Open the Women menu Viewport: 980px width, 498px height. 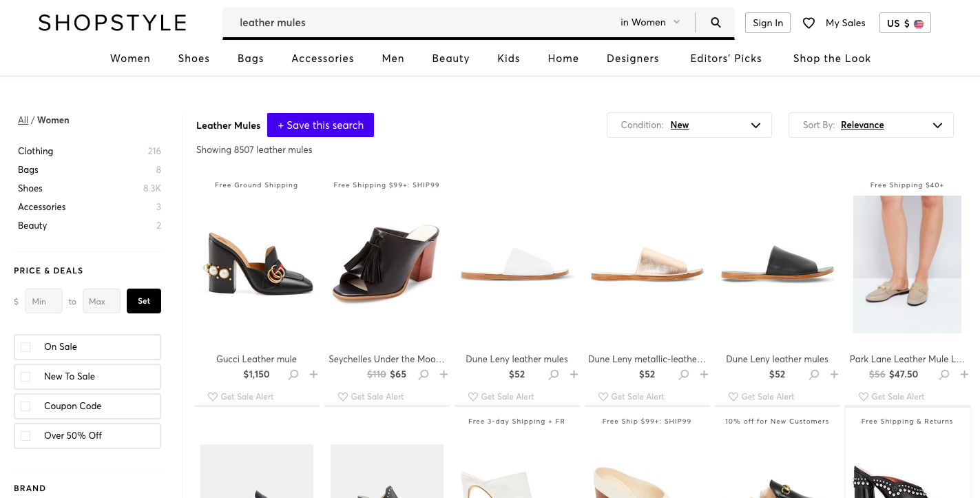click(130, 59)
